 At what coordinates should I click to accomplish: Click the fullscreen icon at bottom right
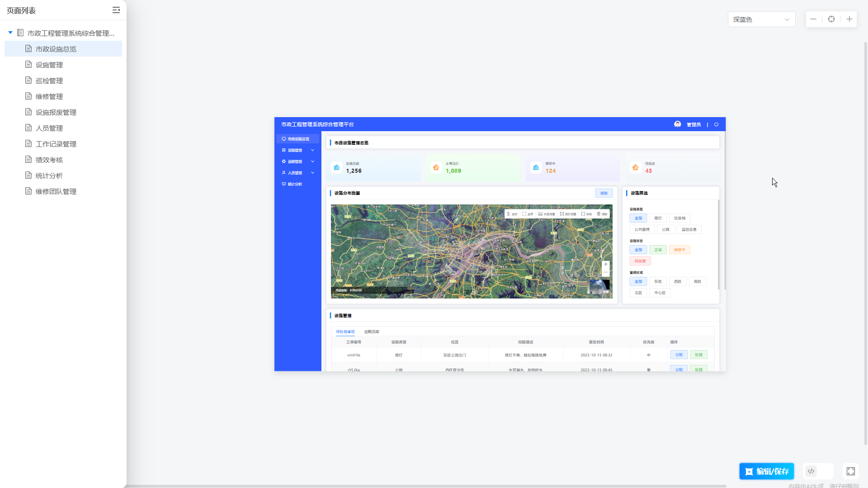click(x=851, y=471)
